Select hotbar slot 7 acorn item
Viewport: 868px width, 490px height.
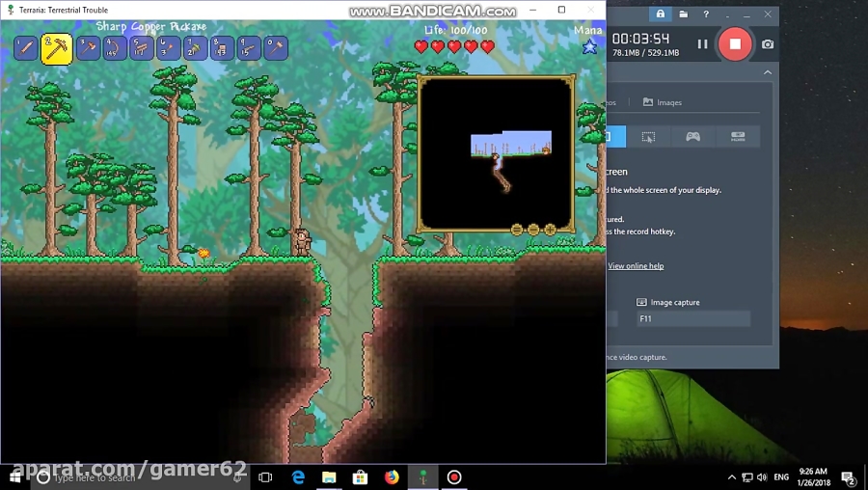(196, 48)
